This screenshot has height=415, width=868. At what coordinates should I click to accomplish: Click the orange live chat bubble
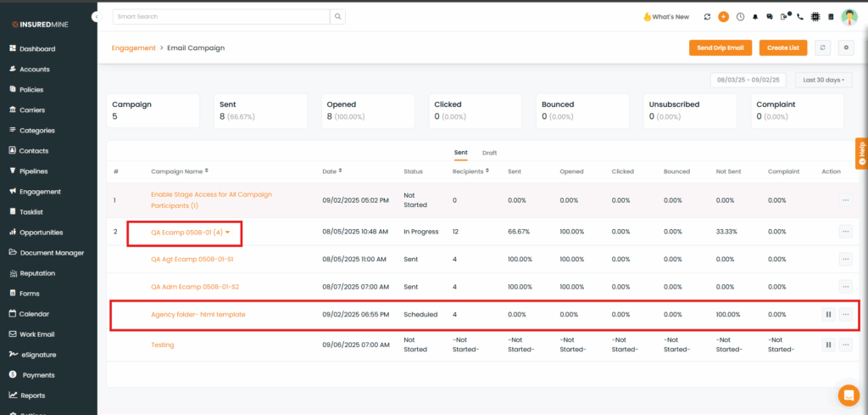pyautogui.click(x=848, y=395)
